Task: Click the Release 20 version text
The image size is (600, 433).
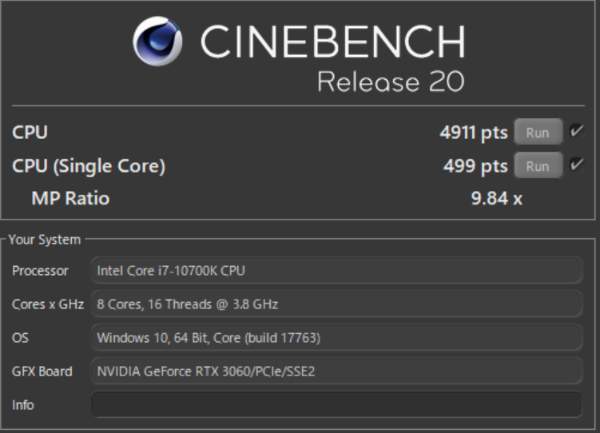Action: tap(391, 81)
